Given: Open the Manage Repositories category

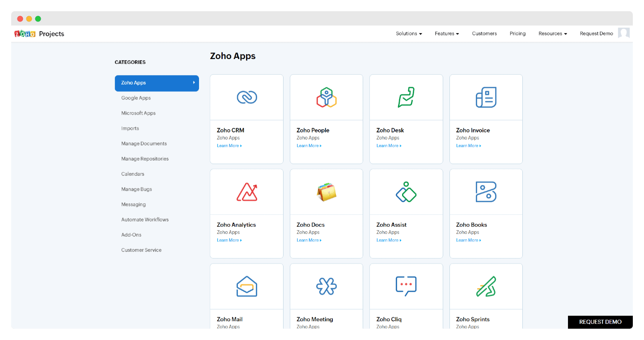Looking at the screenshot, I should [145, 159].
